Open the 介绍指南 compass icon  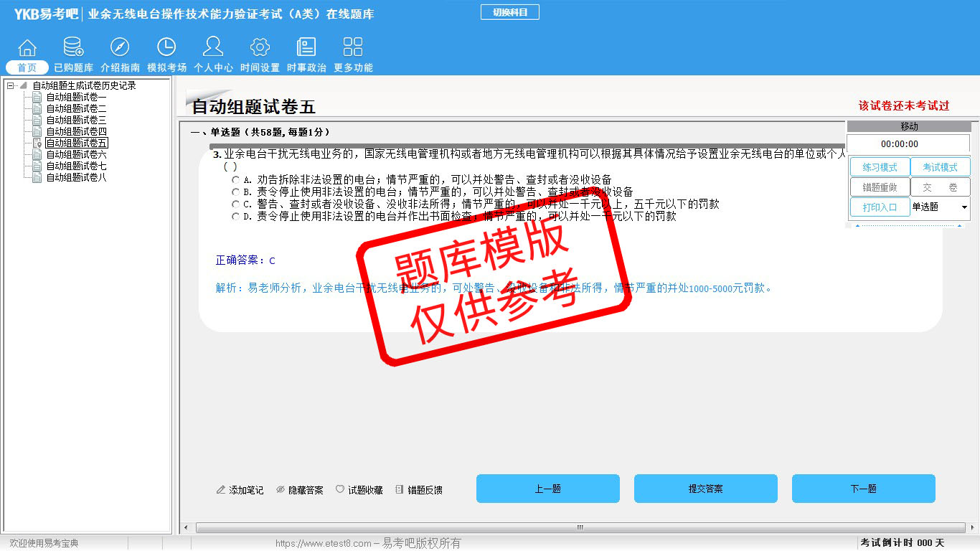(x=120, y=48)
